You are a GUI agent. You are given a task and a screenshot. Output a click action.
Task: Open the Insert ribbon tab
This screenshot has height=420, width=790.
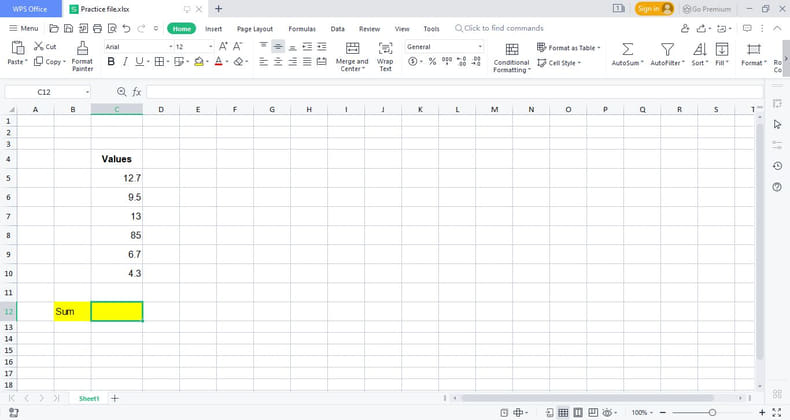pos(214,29)
